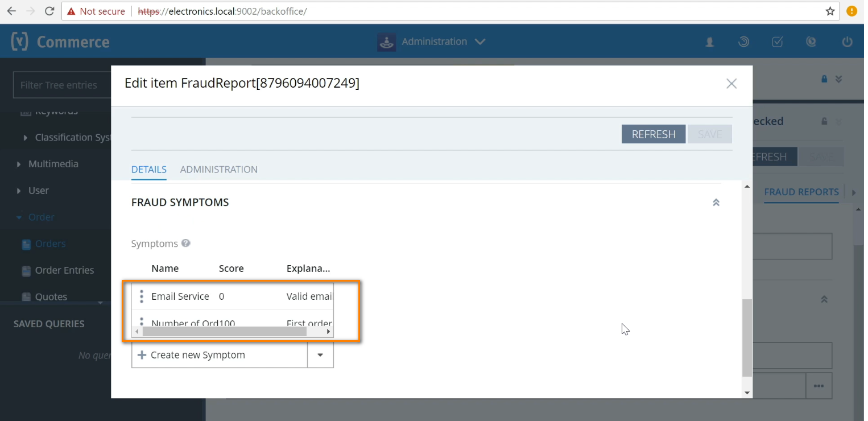Select Quotes in the tree

coord(51,296)
